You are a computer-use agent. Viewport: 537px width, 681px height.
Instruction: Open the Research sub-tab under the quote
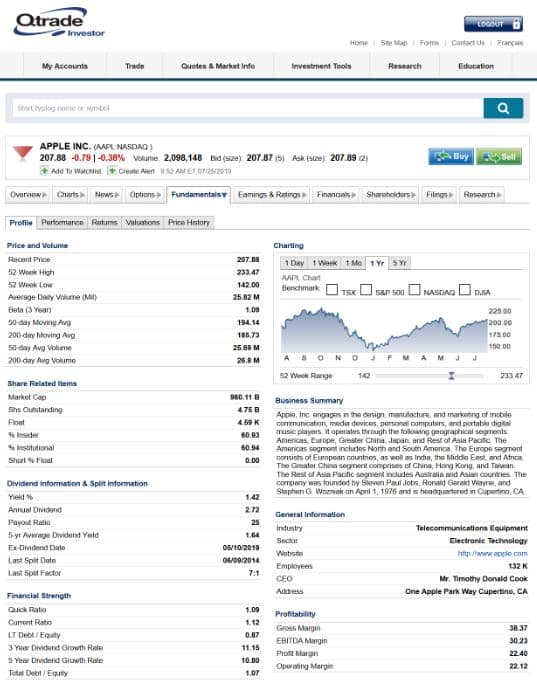tap(482, 195)
